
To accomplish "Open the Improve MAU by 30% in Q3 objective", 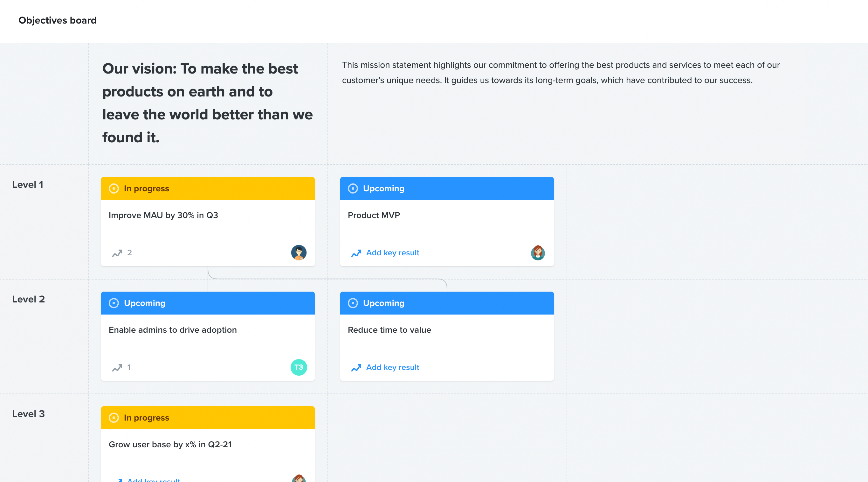I will [163, 215].
